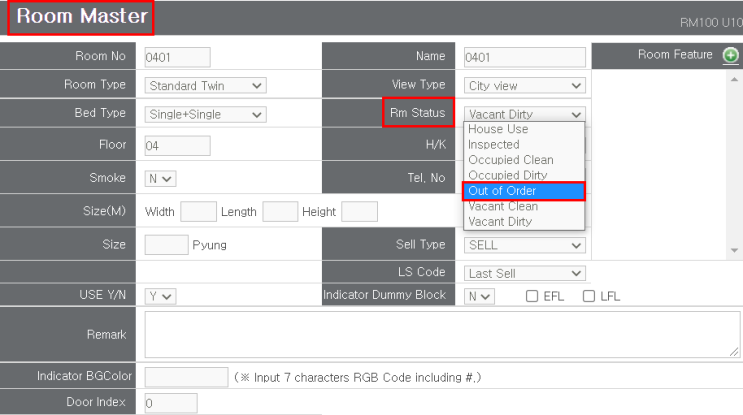743x415 pixels.
Task: Click the Floor field containing 04
Action: pos(177,146)
